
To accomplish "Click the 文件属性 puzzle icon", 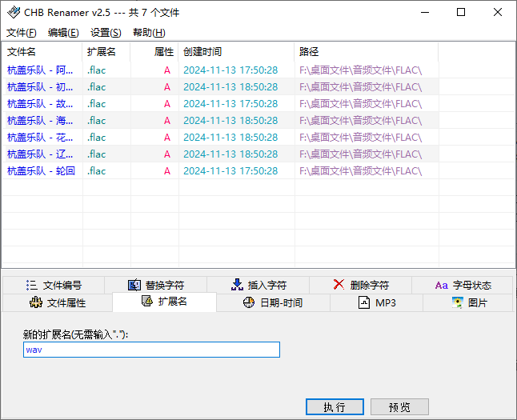I will 36,302.
